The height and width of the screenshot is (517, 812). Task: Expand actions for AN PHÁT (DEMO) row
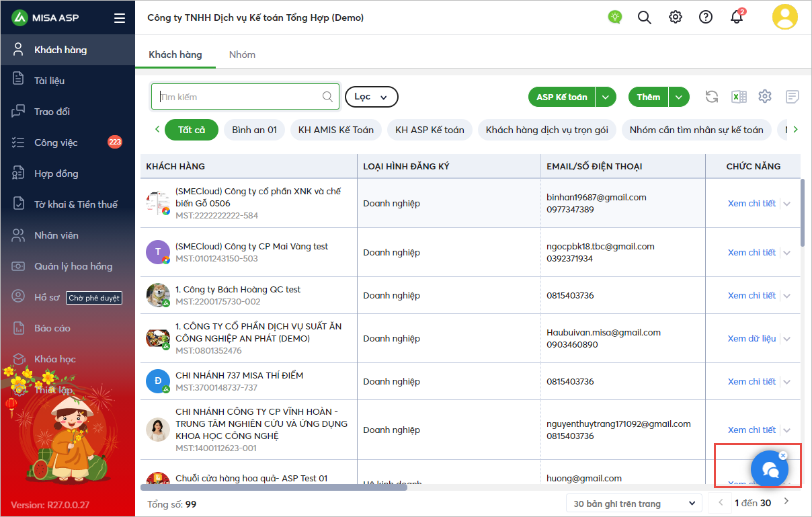pos(787,339)
